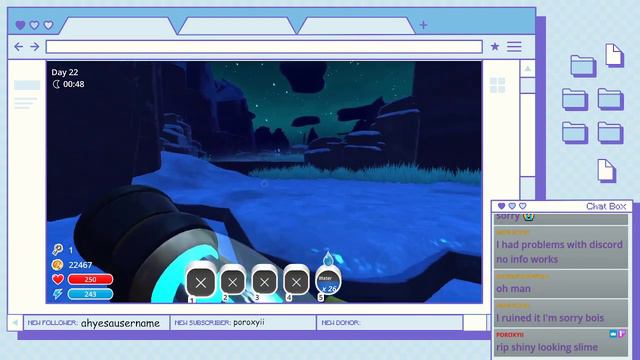The image size is (640, 360).
Task: Click the Chat Box title text
Action: tap(606, 206)
